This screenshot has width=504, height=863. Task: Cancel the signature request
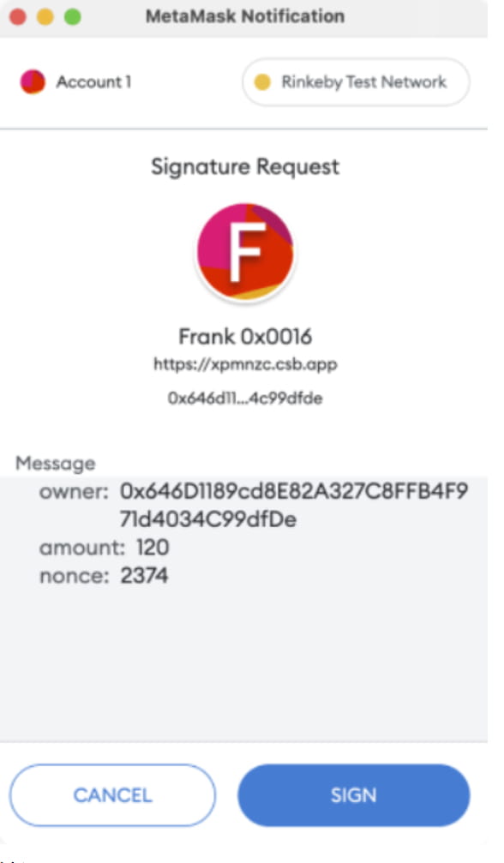(113, 795)
